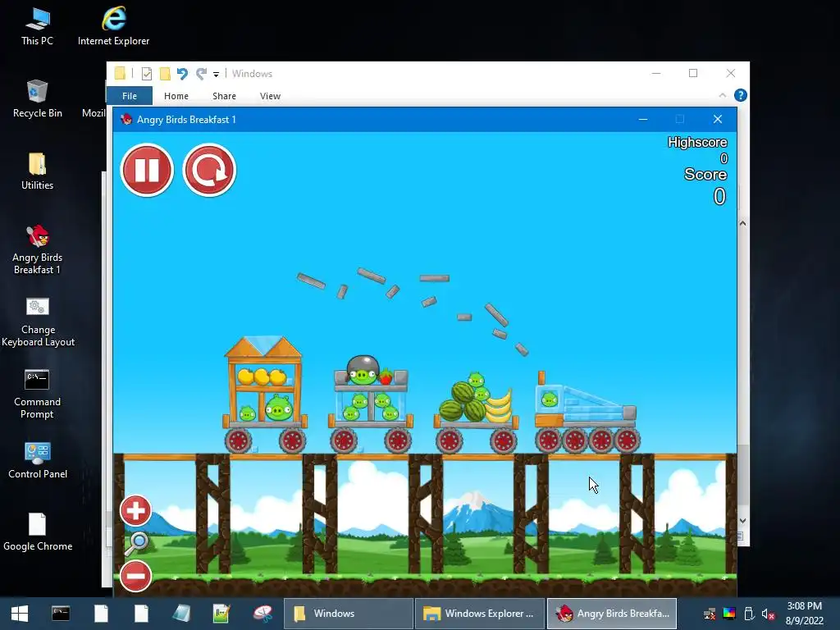Switch to the Windows Explorer taskbar button

[480, 614]
